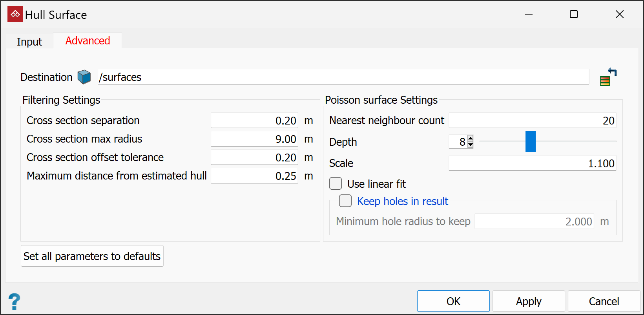Image resolution: width=644 pixels, height=315 pixels.
Task: Increase Depth with the spinner up arrow
Action: click(471, 138)
